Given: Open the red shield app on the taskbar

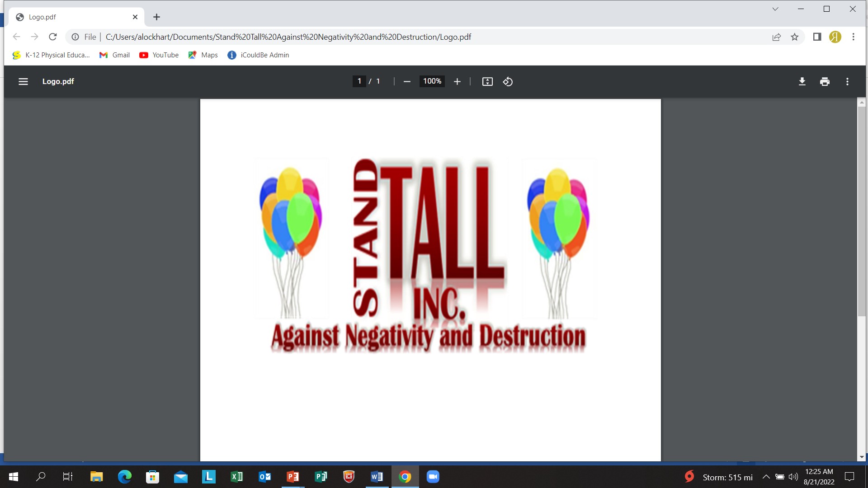Looking at the screenshot, I should (349, 477).
